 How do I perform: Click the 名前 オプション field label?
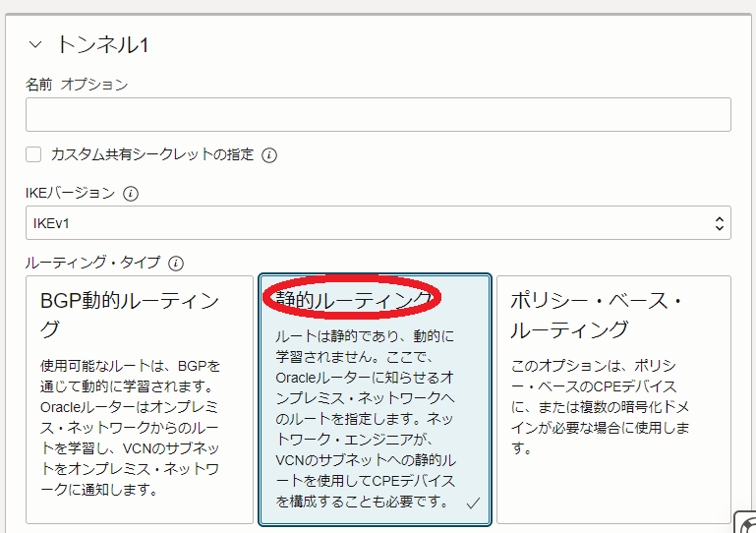click(x=77, y=85)
